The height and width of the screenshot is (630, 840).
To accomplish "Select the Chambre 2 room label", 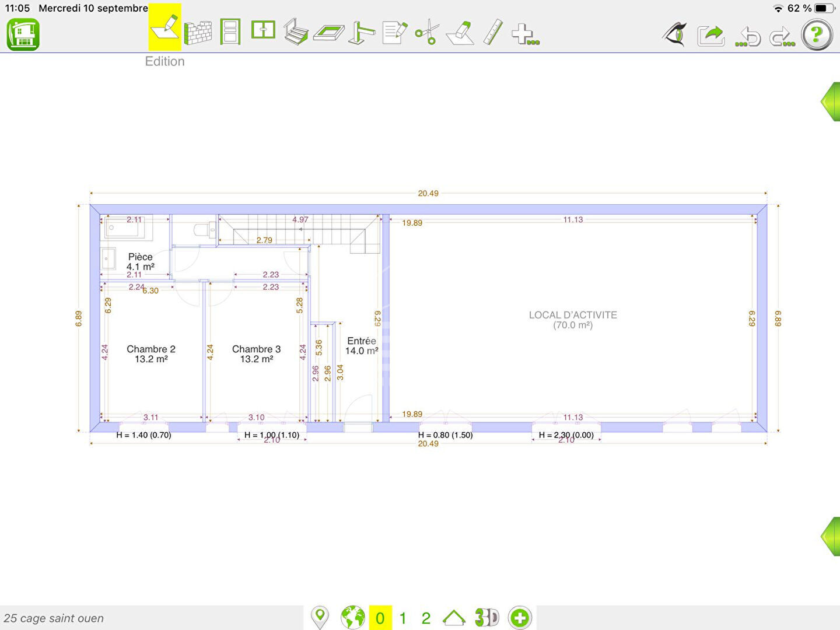I will [151, 353].
